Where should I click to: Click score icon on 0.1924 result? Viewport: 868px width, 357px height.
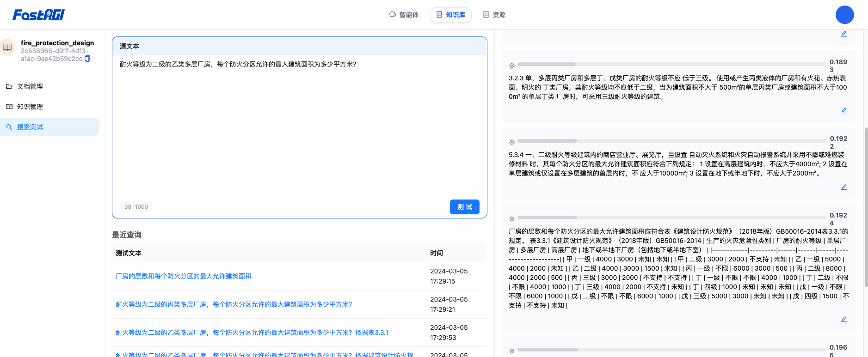tap(512, 219)
